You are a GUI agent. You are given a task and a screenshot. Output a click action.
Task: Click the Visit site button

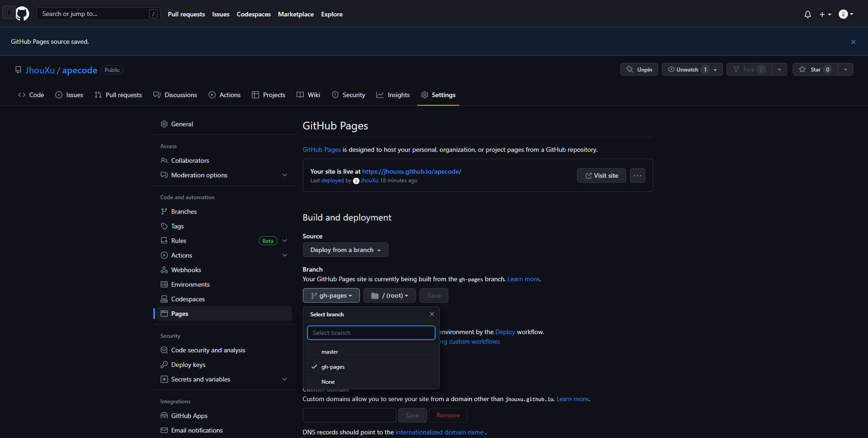pyautogui.click(x=601, y=175)
